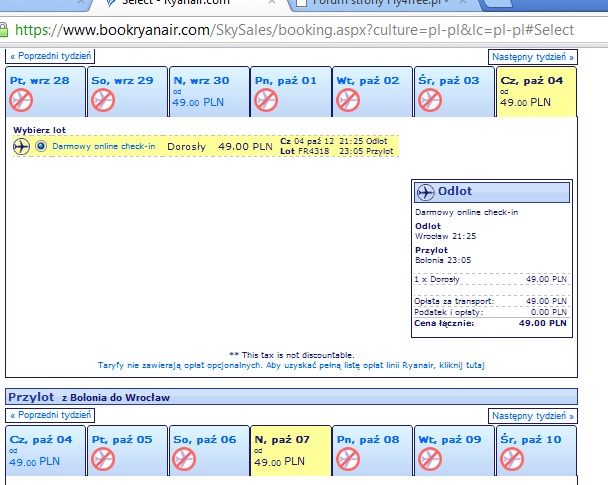Click the no-flight icon for Pn, paź 01
Image resolution: width=608 pixels, height=485 pixels.
[x=266, y=100]
